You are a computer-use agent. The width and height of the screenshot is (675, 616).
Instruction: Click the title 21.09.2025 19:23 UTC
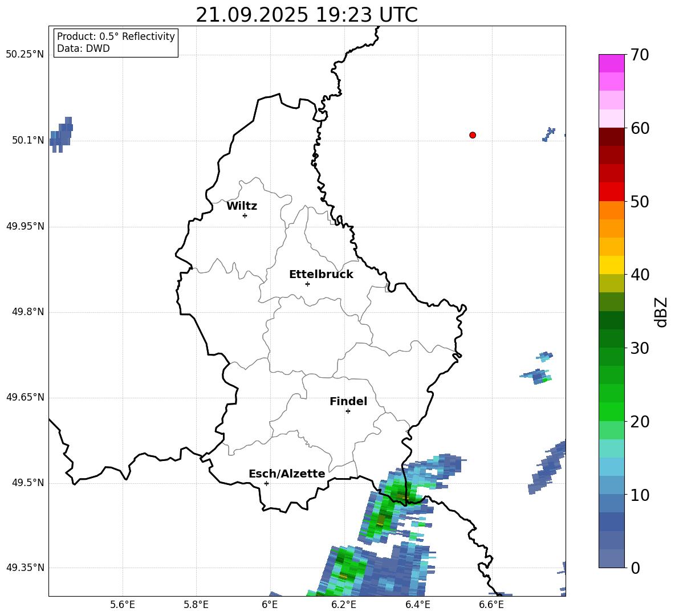[x=307, y=15]
